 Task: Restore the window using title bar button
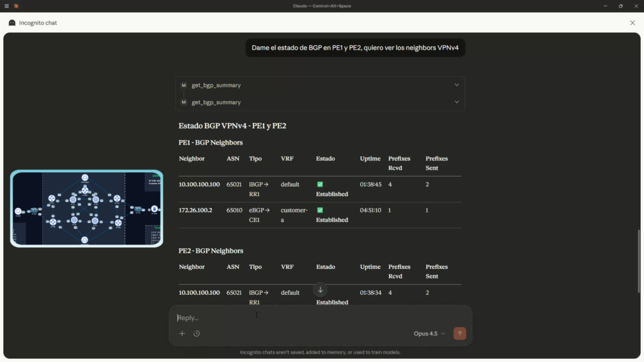coord(620,6)
